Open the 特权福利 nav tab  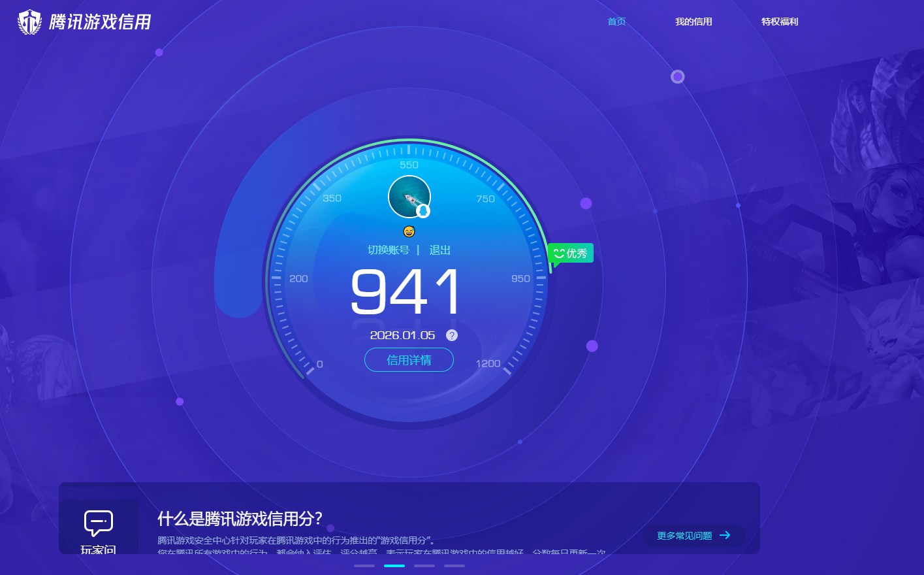pos(780,22)
